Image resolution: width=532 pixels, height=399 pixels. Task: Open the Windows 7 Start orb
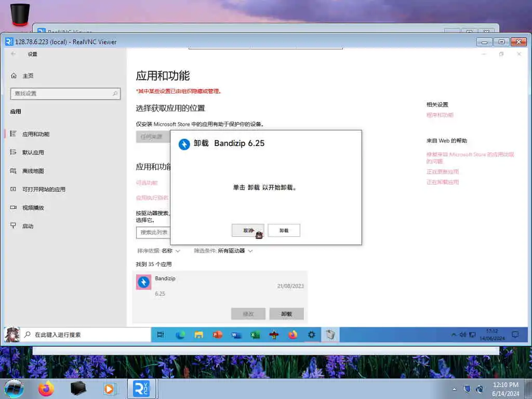[14, 389]
